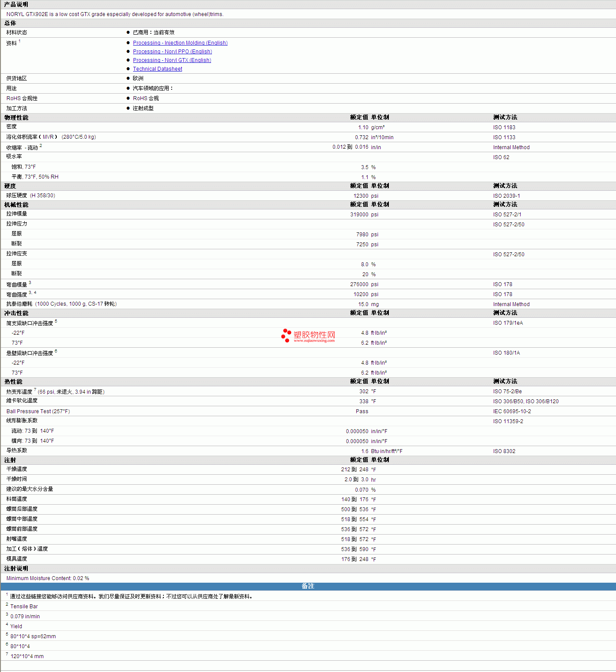The width and height of the screenshot is (616, 672).
Task: Click the 物理性能 section header
Action: pos(16,117)
